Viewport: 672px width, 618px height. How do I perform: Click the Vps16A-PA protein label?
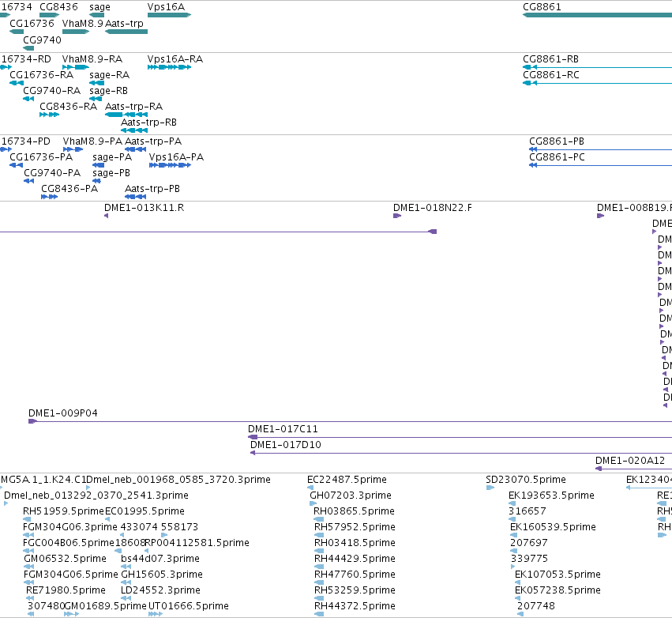tap(176, 157)
